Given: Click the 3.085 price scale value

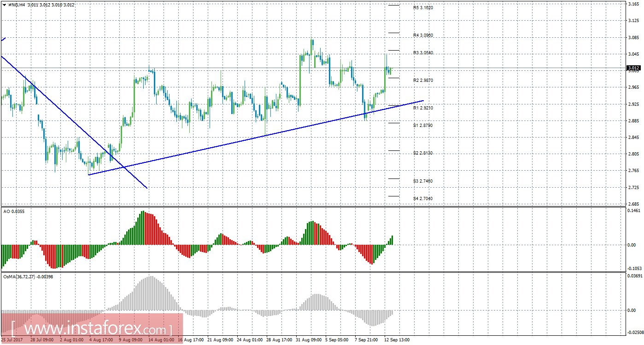Looking at the screenshot, I should (x=633, y=37).
